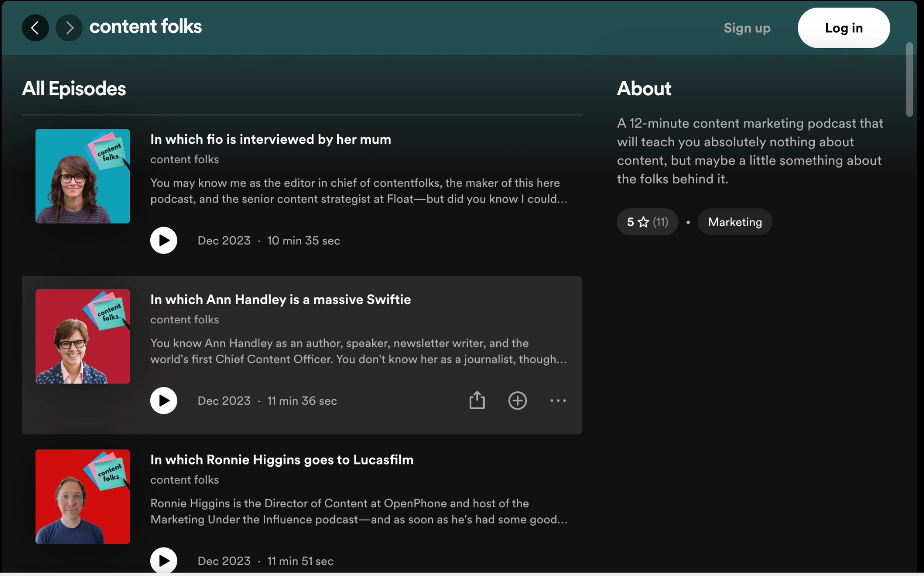
Task: Open the title 'In which fio is interviewed by her mum'
Action: [x=270, y=139]
